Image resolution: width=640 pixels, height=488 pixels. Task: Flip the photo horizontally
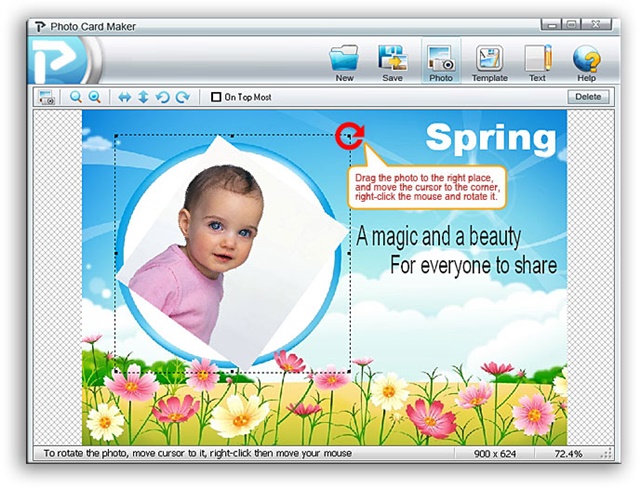coord(125,97)
